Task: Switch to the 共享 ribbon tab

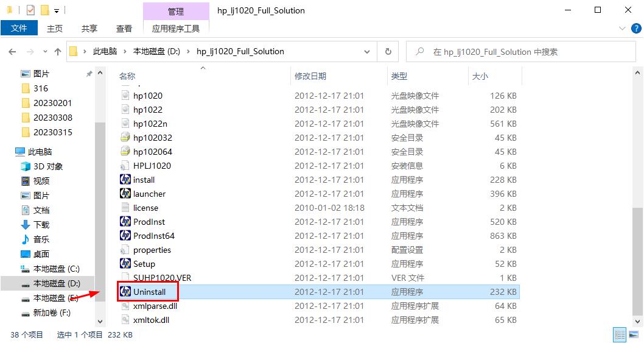Action: click(x=89, y=29)
